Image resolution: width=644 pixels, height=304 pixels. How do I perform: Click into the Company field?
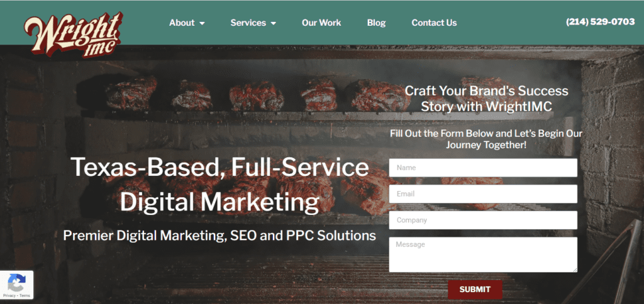tap(483, 220)
